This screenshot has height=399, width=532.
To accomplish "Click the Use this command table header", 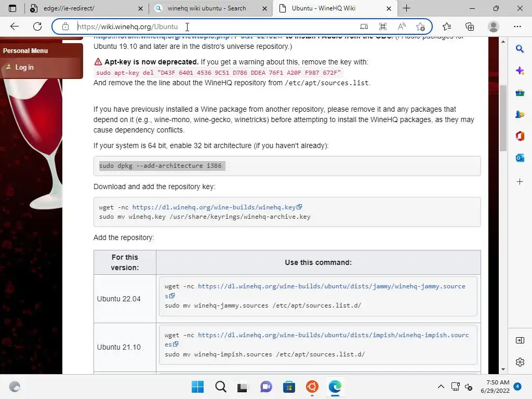I will tap(318, 262).
